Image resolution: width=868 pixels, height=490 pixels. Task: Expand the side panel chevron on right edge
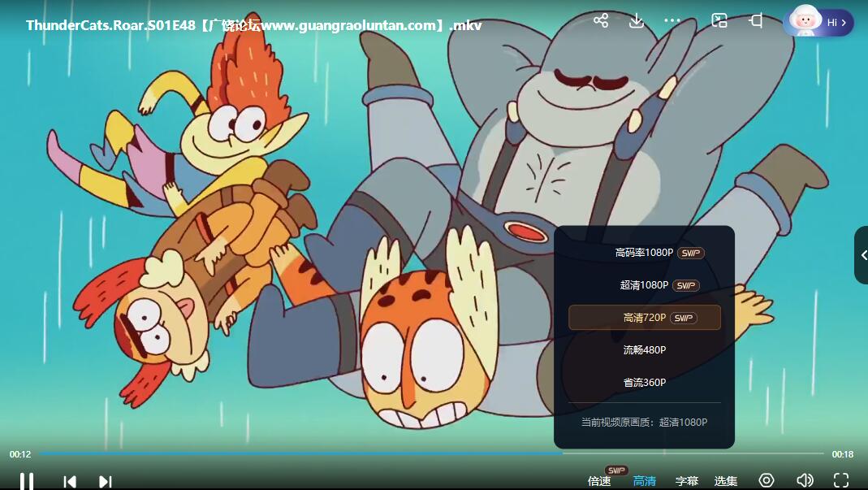pos(862,255)
